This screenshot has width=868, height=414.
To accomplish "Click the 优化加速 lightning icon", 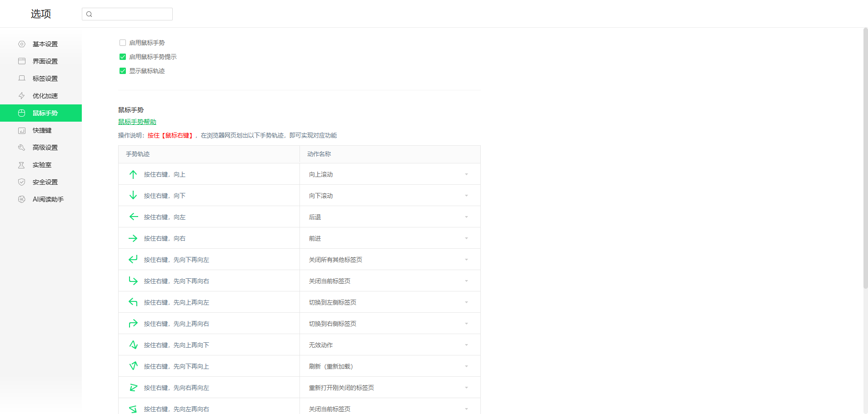I will click(21, 96).
